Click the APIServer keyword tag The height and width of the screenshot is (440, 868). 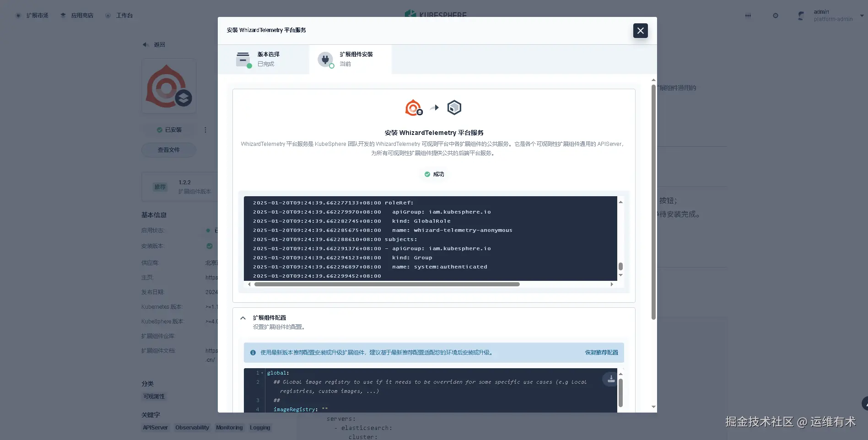pos(156,428)
